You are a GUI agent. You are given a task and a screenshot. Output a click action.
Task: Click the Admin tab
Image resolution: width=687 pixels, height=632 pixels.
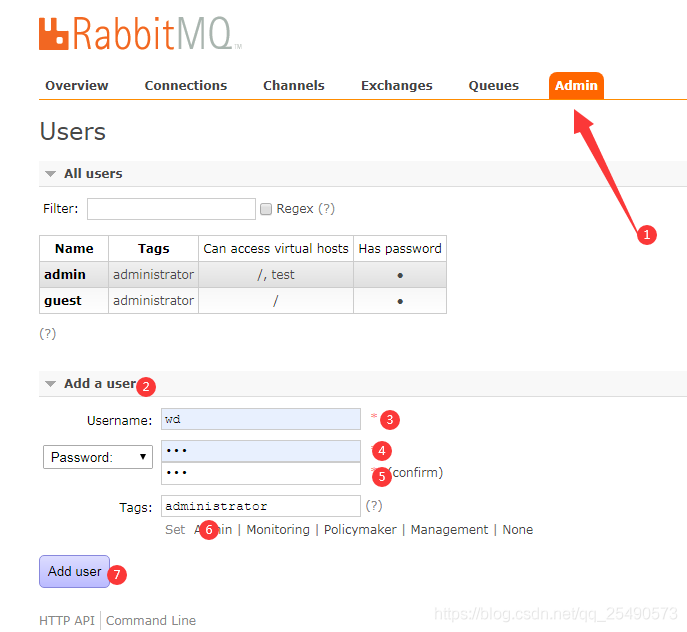pos(576,85)
